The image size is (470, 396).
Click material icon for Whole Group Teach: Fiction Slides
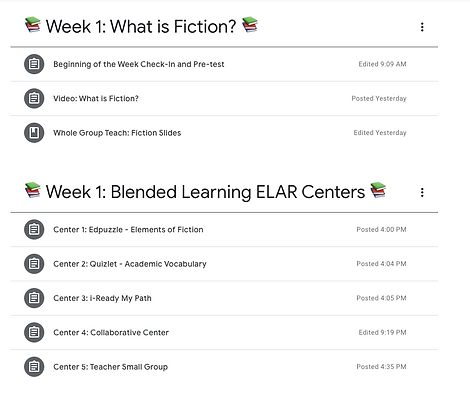click(34, 133)
